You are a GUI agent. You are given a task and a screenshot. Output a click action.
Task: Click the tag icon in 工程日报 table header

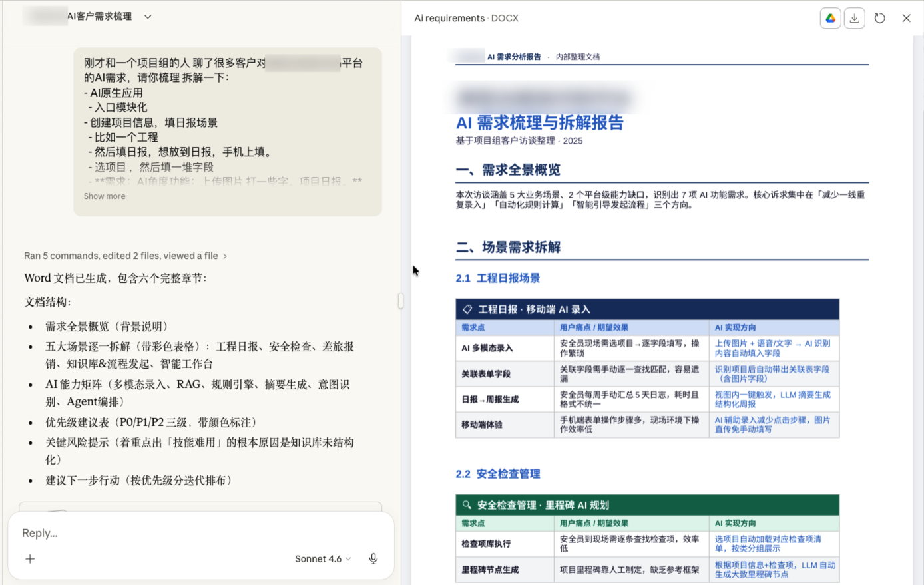click(x=467, y=309)
